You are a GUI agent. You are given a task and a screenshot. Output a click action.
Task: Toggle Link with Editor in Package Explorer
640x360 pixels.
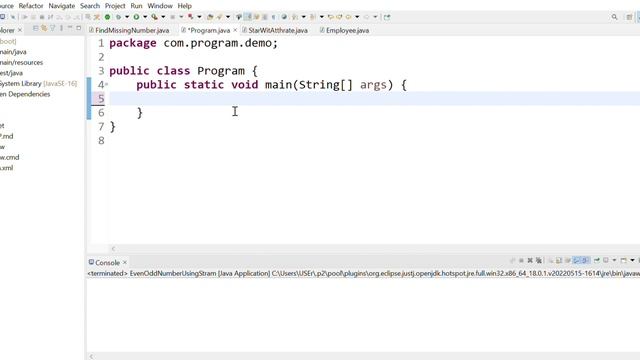pyautogui.click(x=44, y=28)
